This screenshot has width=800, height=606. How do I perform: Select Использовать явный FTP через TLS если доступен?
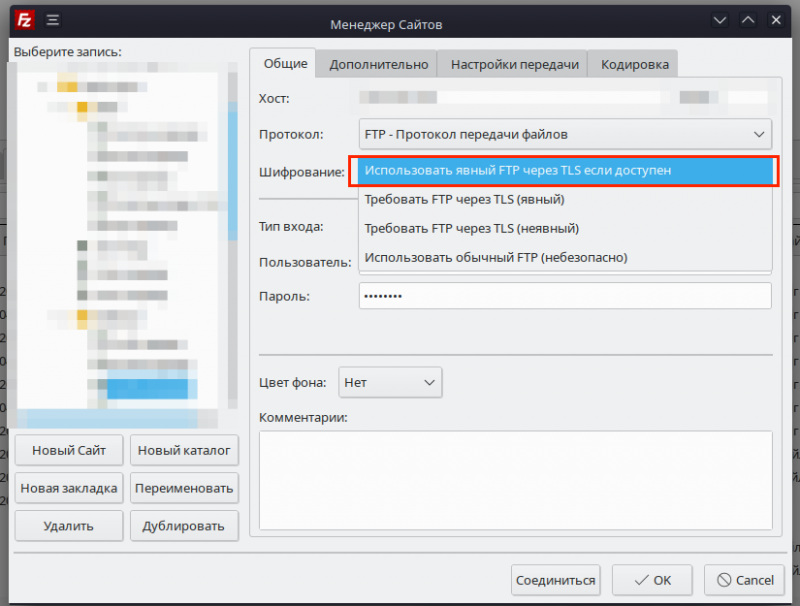tap(564, 171)
